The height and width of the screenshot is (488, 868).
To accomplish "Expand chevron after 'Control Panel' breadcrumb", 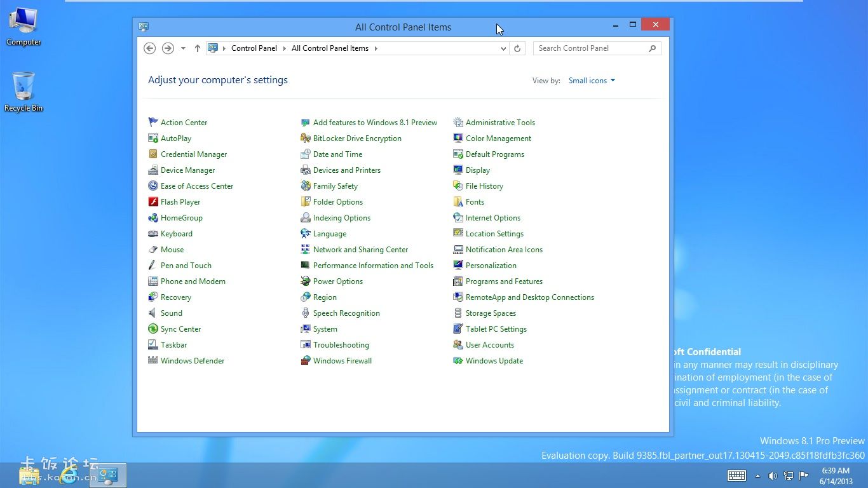I will 286,48.
